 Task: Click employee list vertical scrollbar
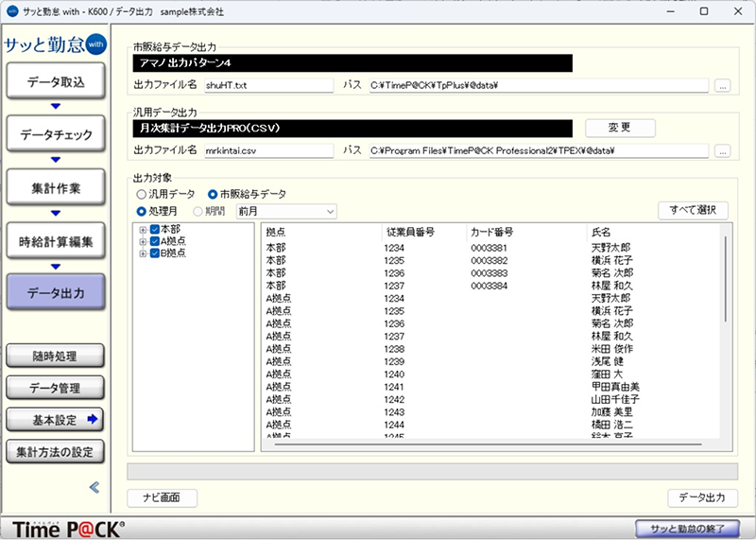coord(725,279)
